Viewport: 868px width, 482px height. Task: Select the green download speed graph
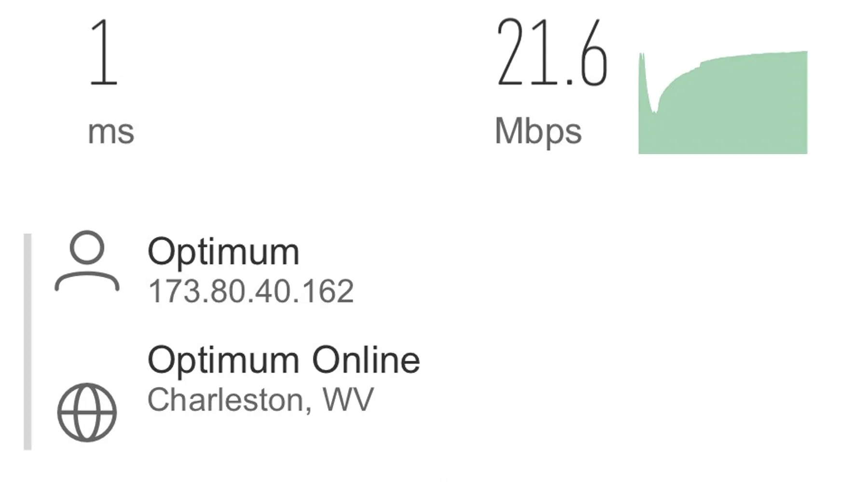[x=723, y=102]
